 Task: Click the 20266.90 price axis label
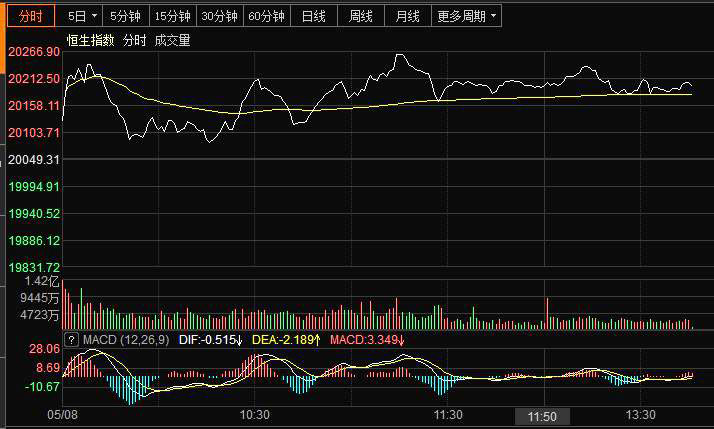click(34, 52)
